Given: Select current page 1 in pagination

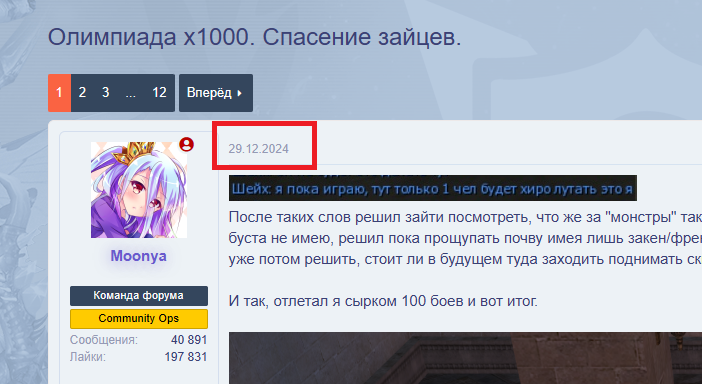Looking at the screenshot, I should coord(60,93).
